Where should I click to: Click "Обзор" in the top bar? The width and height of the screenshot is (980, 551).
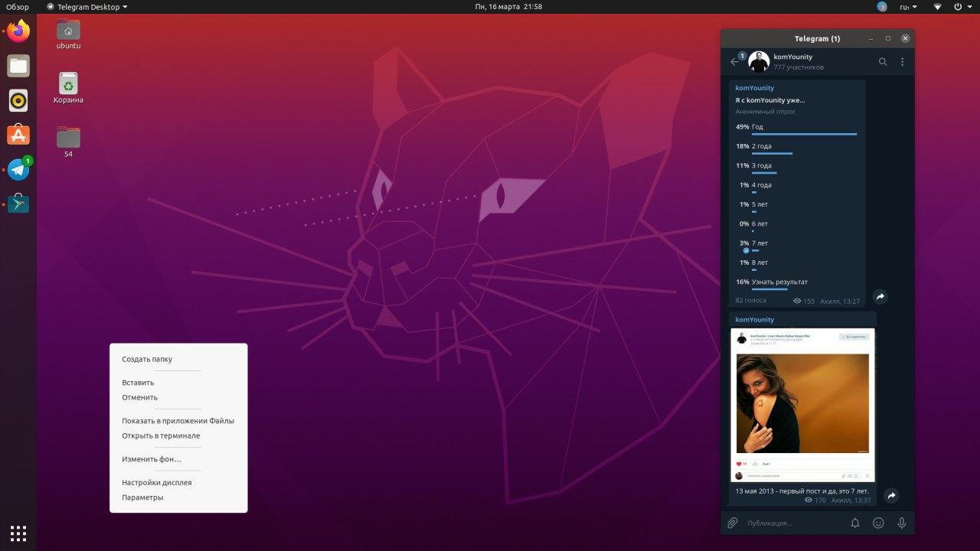[x=18, y=6]
